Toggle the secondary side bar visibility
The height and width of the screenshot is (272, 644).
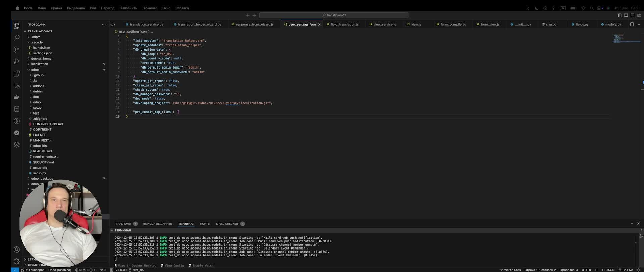click(x=632, y=15)
